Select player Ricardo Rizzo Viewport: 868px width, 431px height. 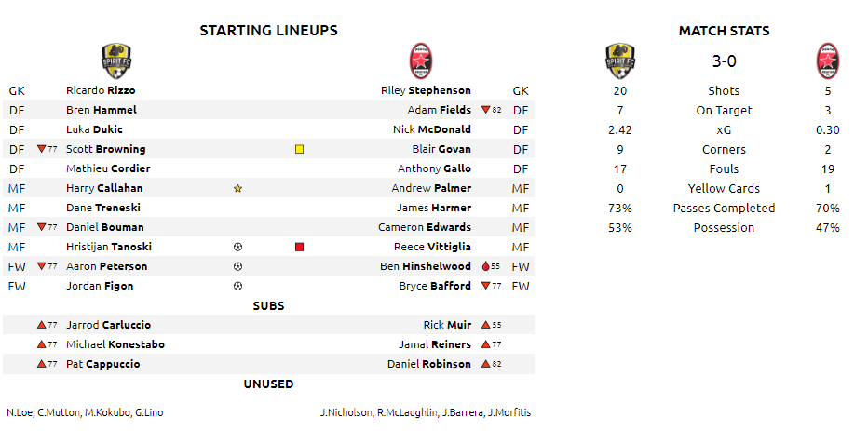(101, 90)
